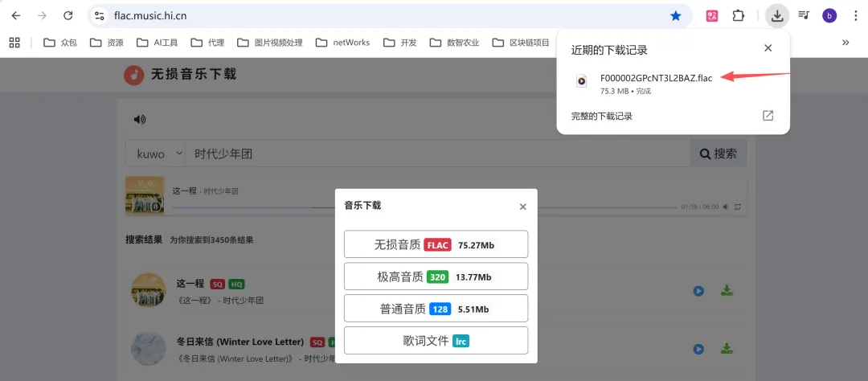The height and width of the screenshot is (381, 868).
Task: Click the browser forward arrow
Action: click(42, 15)
